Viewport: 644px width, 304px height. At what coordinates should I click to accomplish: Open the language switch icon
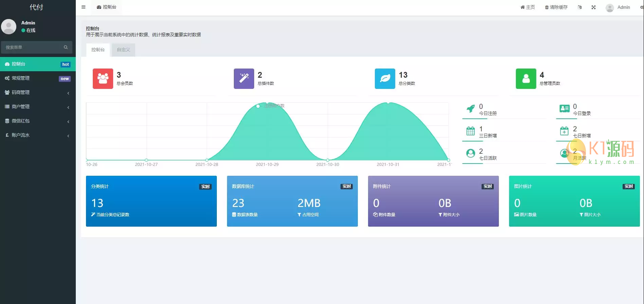(580, 7)
